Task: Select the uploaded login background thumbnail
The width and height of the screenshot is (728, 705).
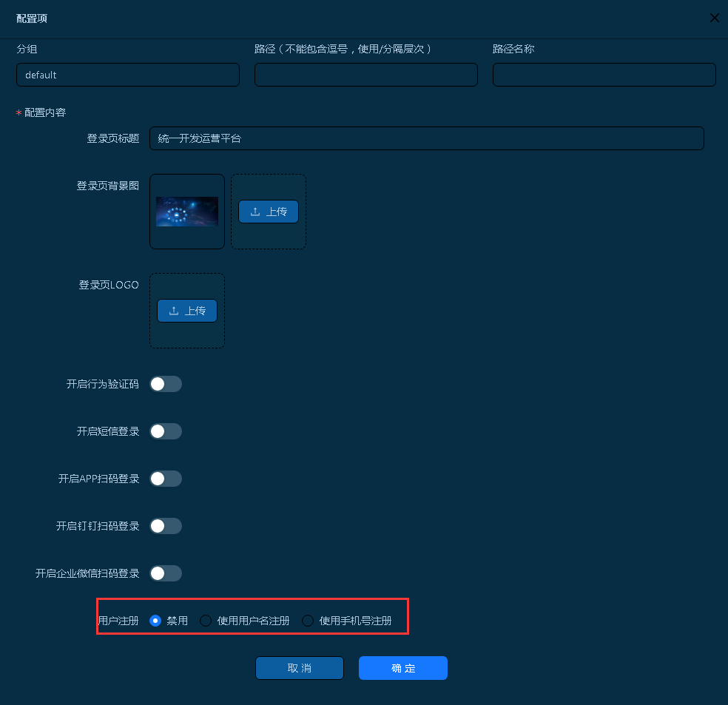Action: (x=187, y=212)
